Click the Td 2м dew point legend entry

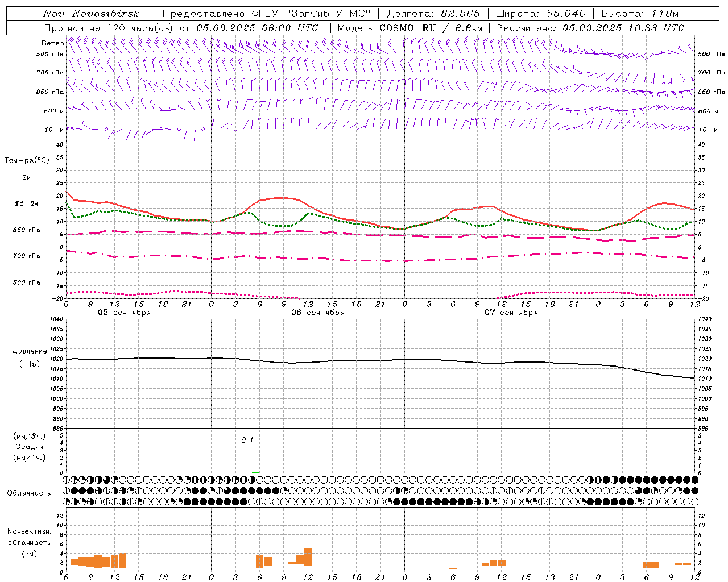[27, 203]
